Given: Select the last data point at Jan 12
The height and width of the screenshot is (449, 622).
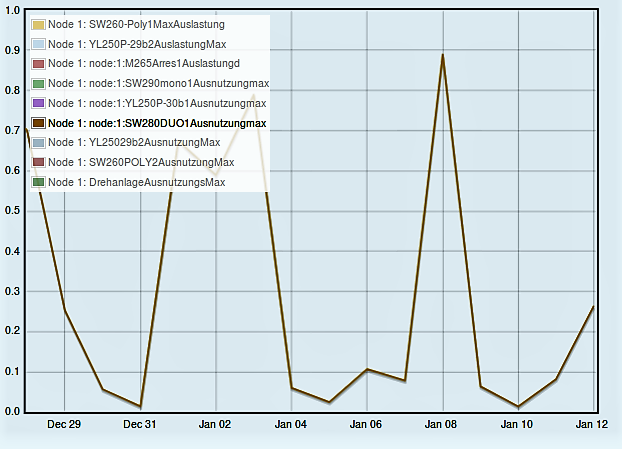Looking at the screenshot, I should pos(593,306).
